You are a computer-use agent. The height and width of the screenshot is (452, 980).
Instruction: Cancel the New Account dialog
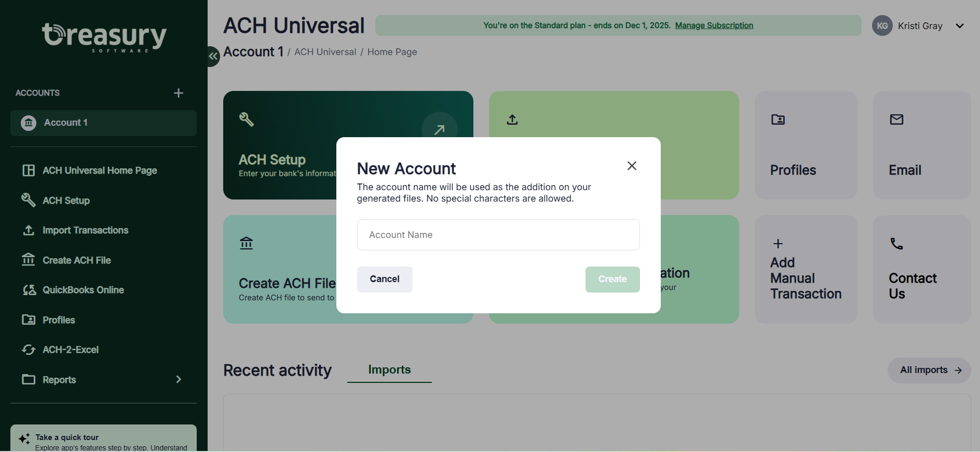click(x=385, y=280)
